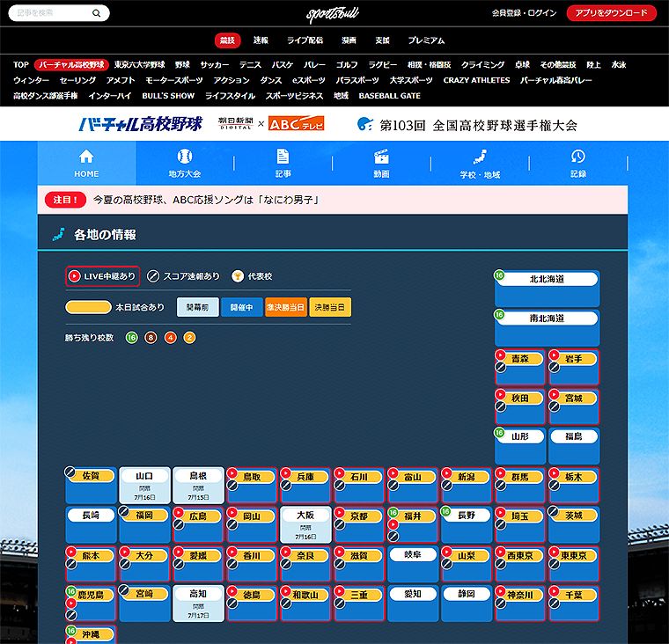Click the magnifier icon in search box

97,13
